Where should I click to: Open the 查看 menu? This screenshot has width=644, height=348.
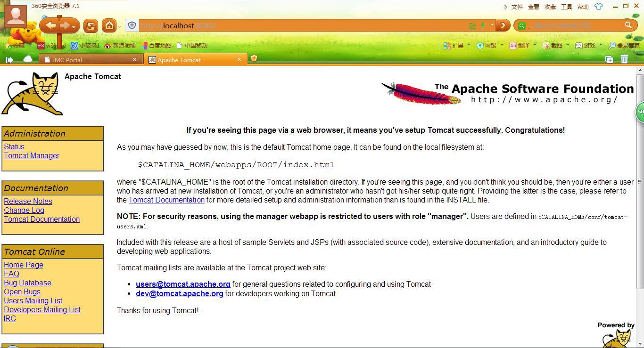pyautogui.click(x=534, y=7)
